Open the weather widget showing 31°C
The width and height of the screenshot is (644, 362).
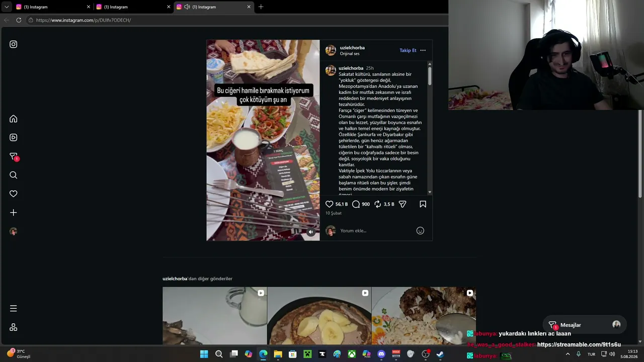pyautogui.click(x=19, y=353)
